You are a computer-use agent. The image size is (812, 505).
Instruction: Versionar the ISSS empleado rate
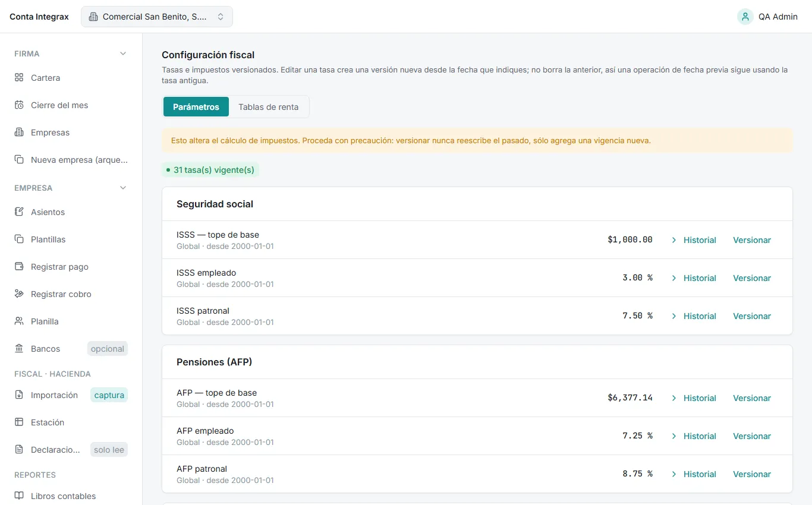tap(752, 278)
